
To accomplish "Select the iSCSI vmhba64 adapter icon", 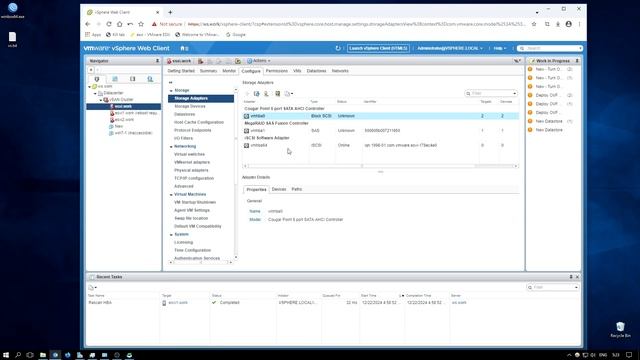I will tap(246, 145).
